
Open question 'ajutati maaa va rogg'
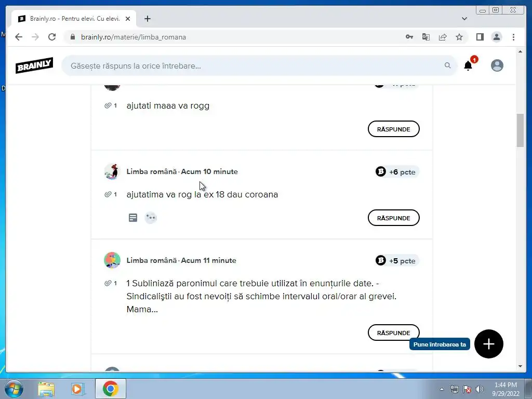coord(168,105)
